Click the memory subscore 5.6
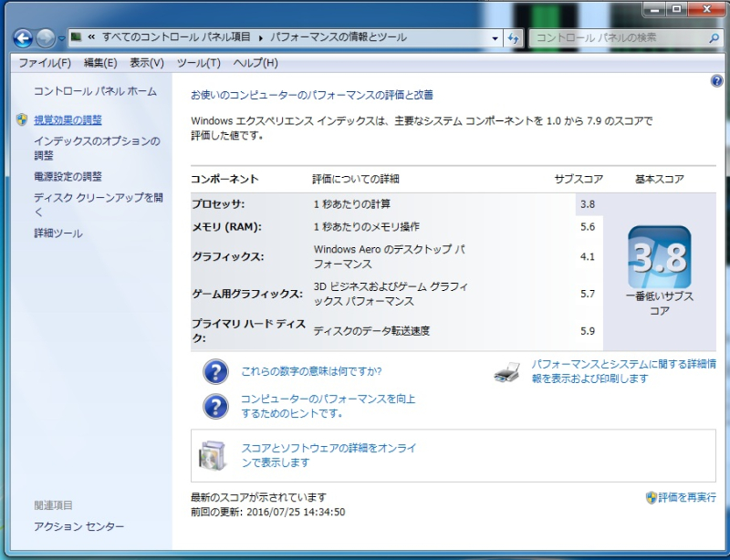 tap(588, 227)
